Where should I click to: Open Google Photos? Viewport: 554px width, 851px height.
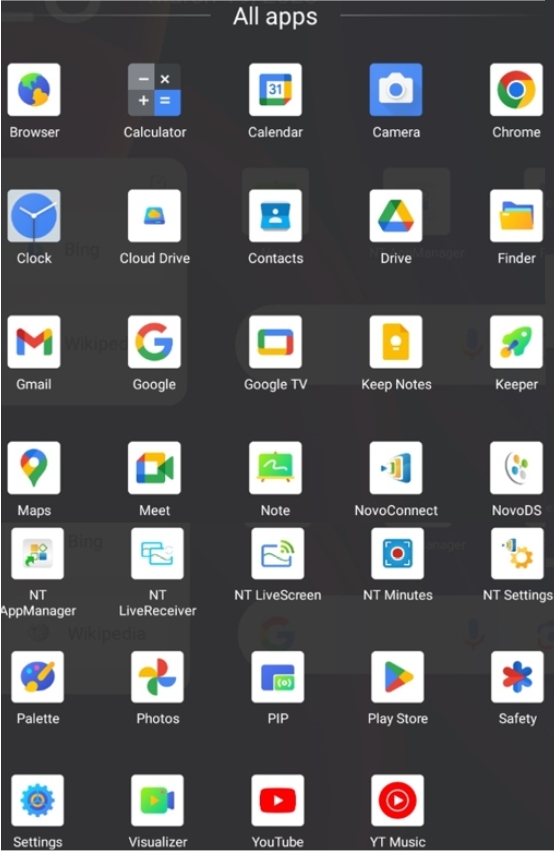(x=157, y=677)
